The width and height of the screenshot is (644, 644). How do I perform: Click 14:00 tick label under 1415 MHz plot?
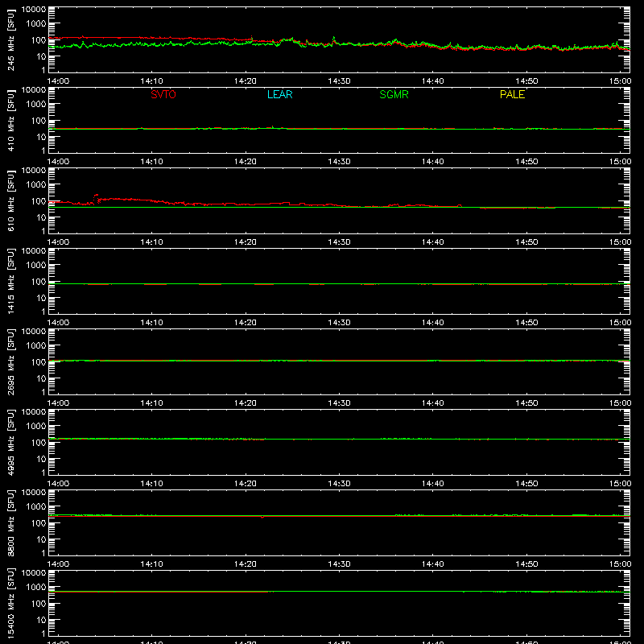pos(58,323)
